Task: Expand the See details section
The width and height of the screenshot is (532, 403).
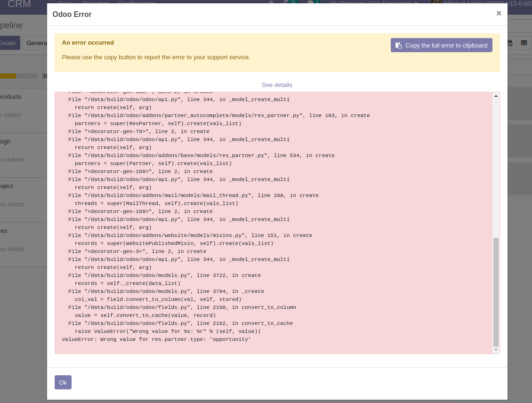Action: (x=277, y=85)
